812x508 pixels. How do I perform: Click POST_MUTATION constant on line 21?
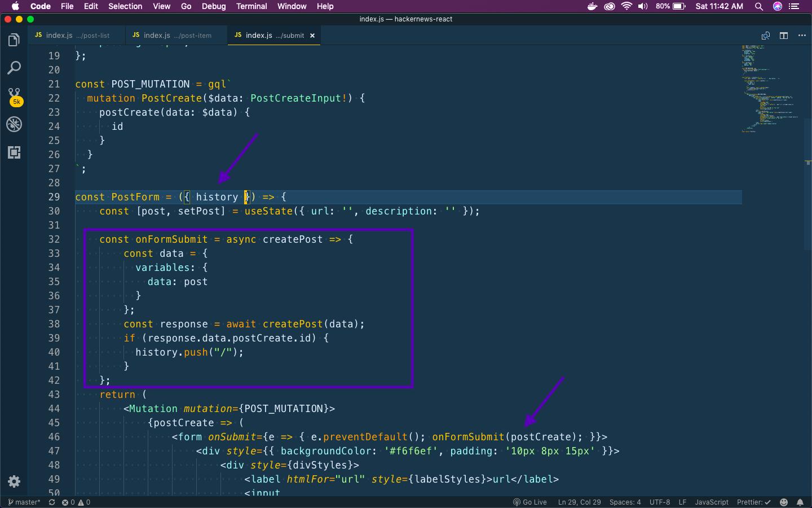151,84
